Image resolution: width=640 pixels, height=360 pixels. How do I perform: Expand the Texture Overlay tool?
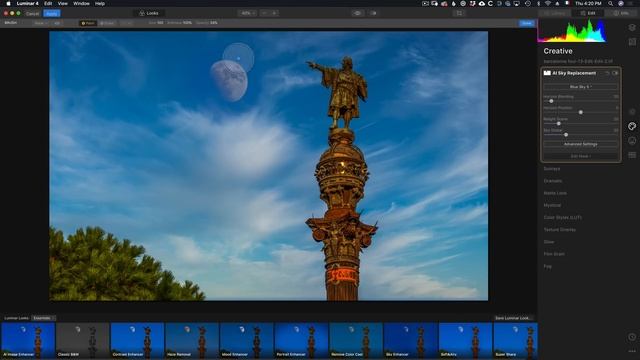pos(560,230)
